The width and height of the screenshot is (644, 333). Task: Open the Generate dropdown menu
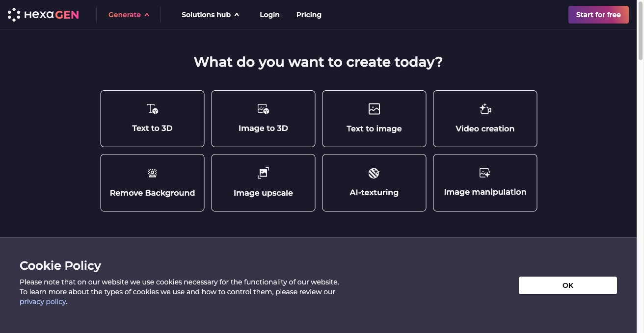tap(125, 15)
